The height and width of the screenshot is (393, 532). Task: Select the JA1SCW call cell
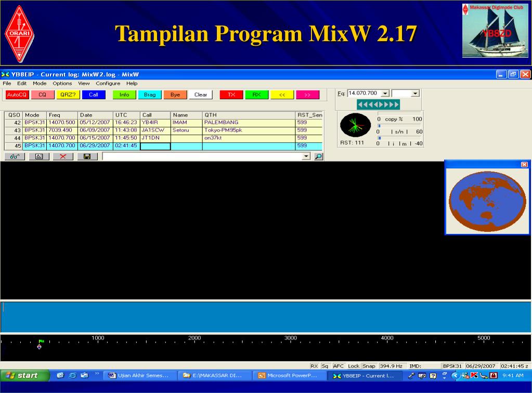point(155,130)
